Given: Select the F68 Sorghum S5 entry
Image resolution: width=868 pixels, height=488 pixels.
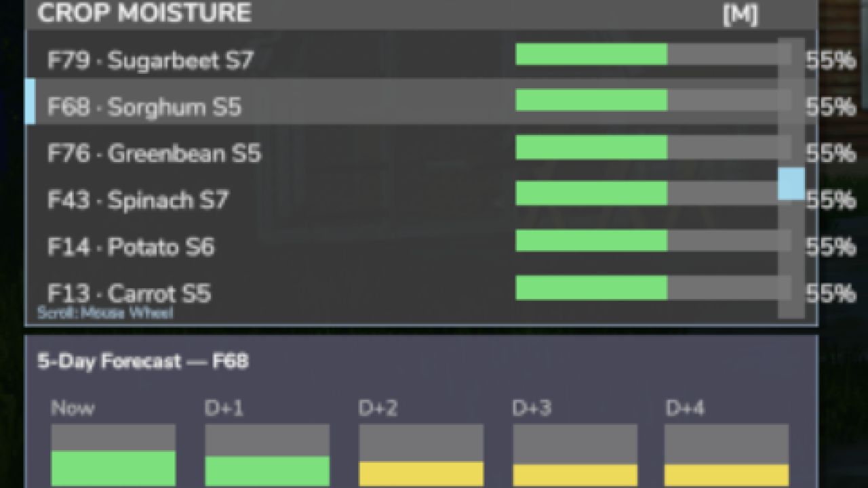Looking at the screenshot, I should click(x=146, y=107).
